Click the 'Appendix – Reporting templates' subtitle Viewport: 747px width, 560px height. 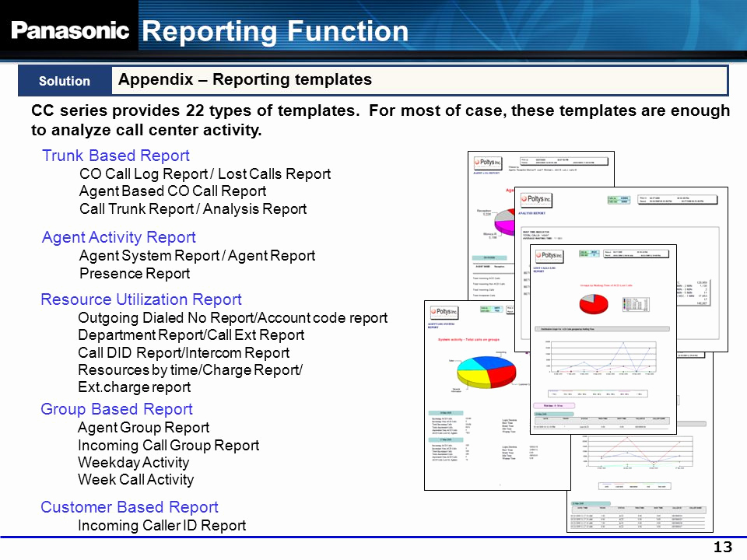[245, 79]
